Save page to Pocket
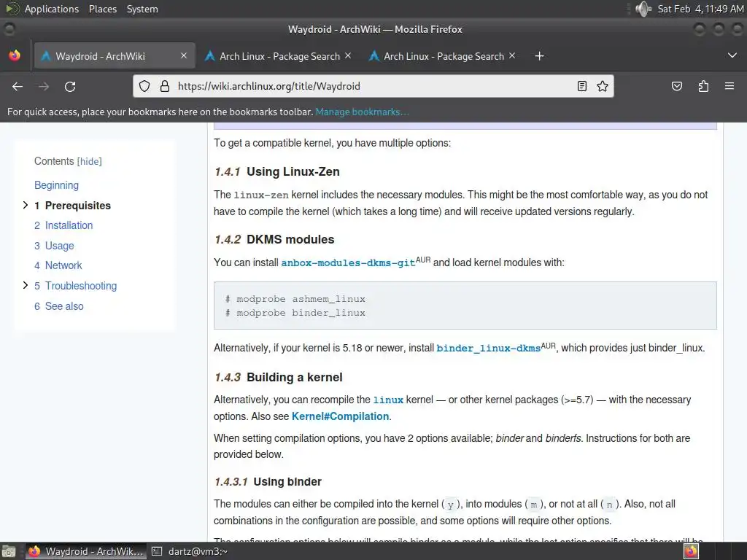The image size is (747, 560). tap(677, 86)
